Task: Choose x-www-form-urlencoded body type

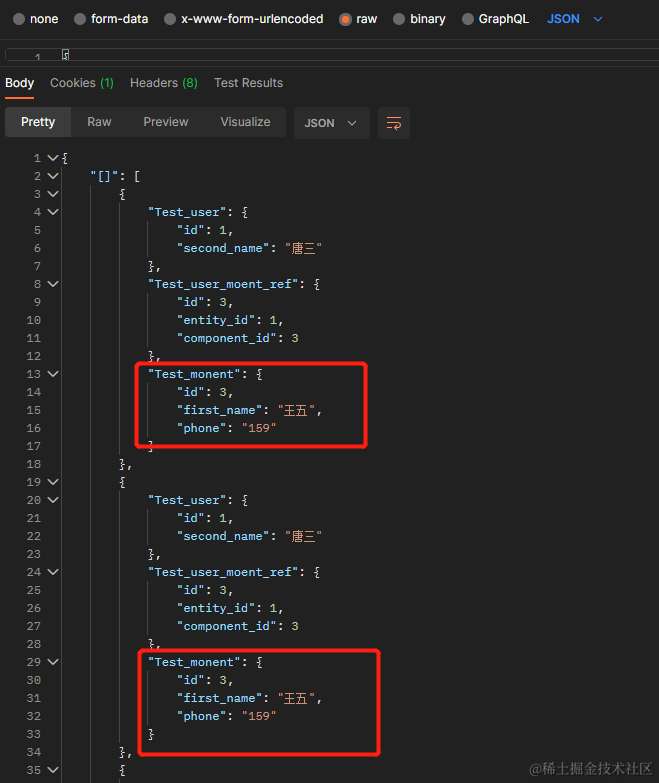Action: (x=170, y=19)
